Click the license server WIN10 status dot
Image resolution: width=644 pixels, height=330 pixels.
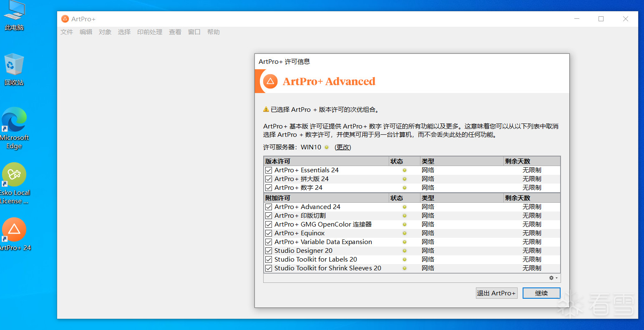(327, 147)
